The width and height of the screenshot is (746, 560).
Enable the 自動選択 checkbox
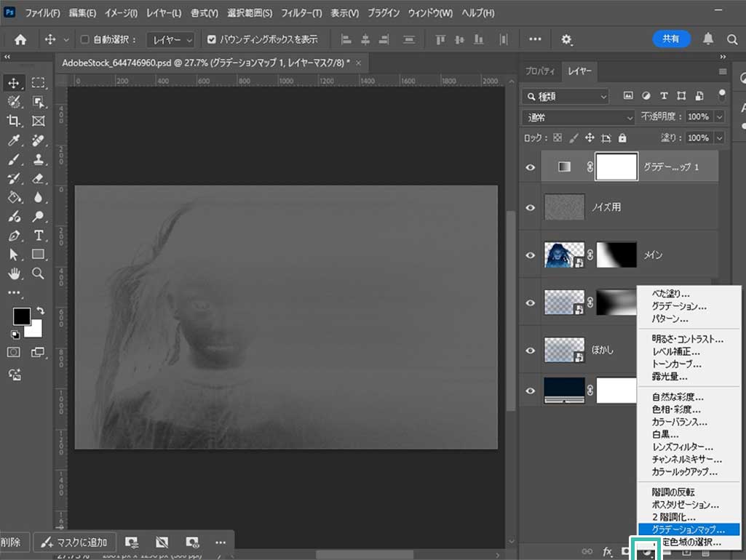84,39
